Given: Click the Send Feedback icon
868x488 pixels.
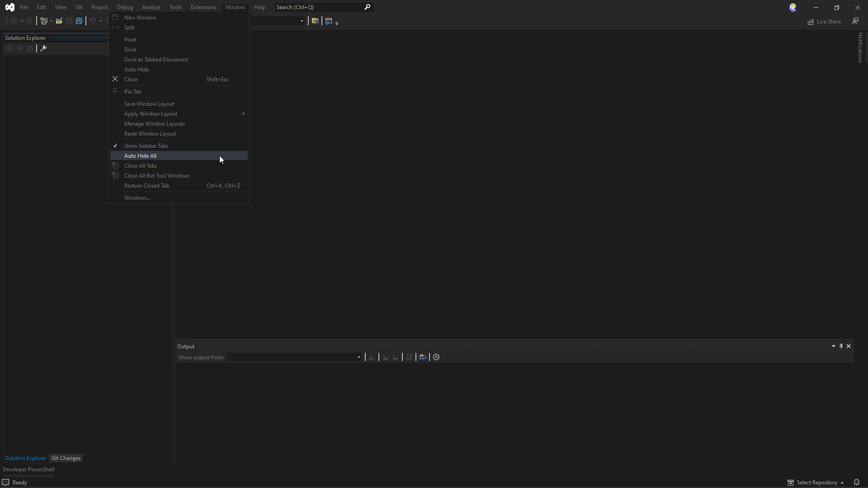Looking at the screenshot, I should (855, 21).
